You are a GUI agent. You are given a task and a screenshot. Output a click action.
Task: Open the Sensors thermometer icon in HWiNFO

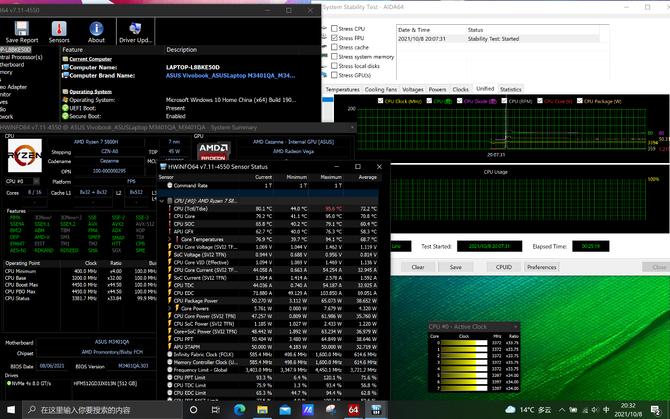[60, 31]
